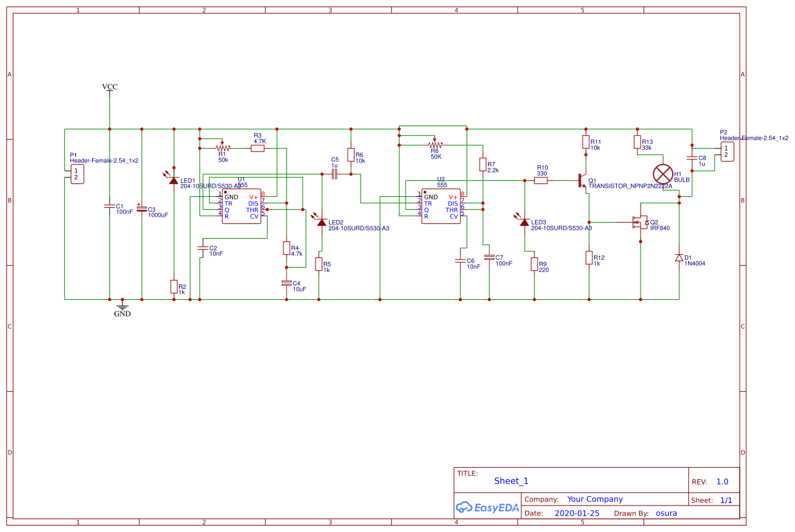Select the R9 220 resistor symbol

[534, 264]
